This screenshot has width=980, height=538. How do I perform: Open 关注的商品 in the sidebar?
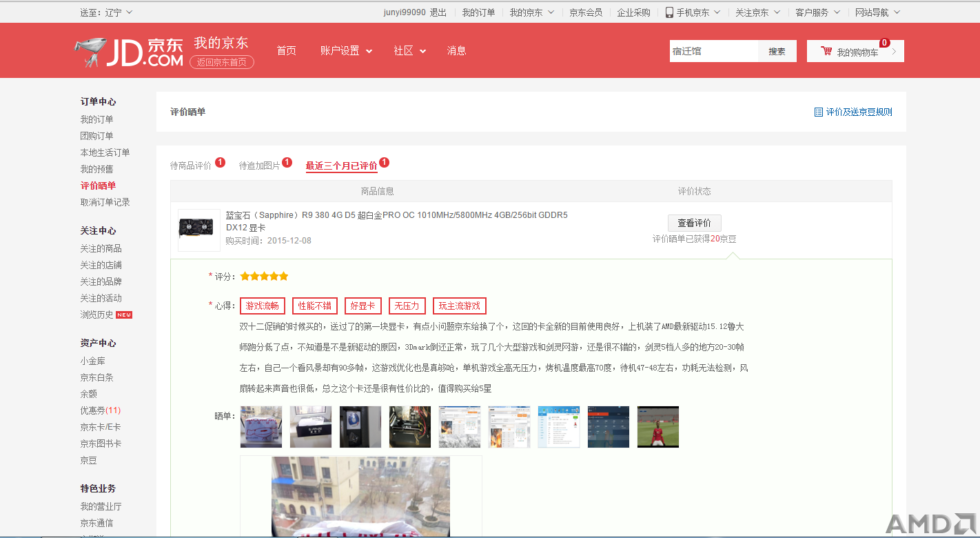coord(101,248)
